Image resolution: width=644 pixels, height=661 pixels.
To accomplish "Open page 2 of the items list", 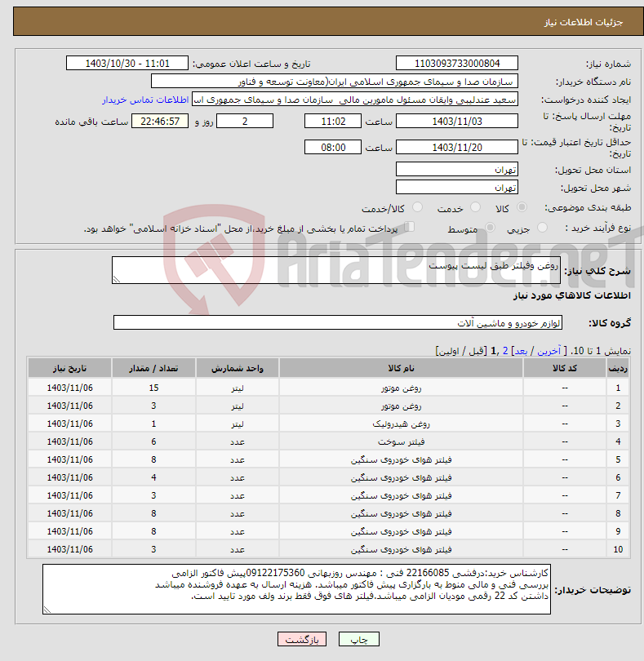I will click(x=505, y=351).
